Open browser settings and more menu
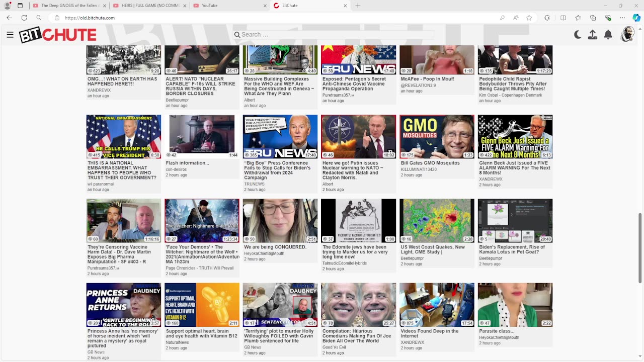Screen dimensions: 644x362 tap(622, 18)
